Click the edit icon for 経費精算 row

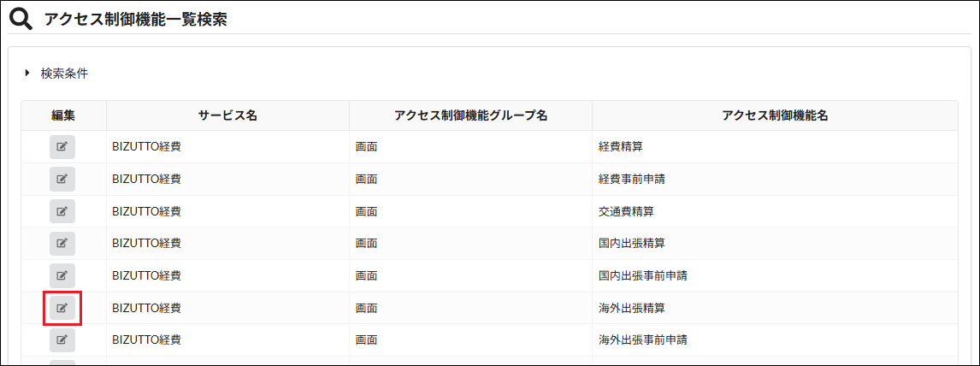tap(62, 147)
